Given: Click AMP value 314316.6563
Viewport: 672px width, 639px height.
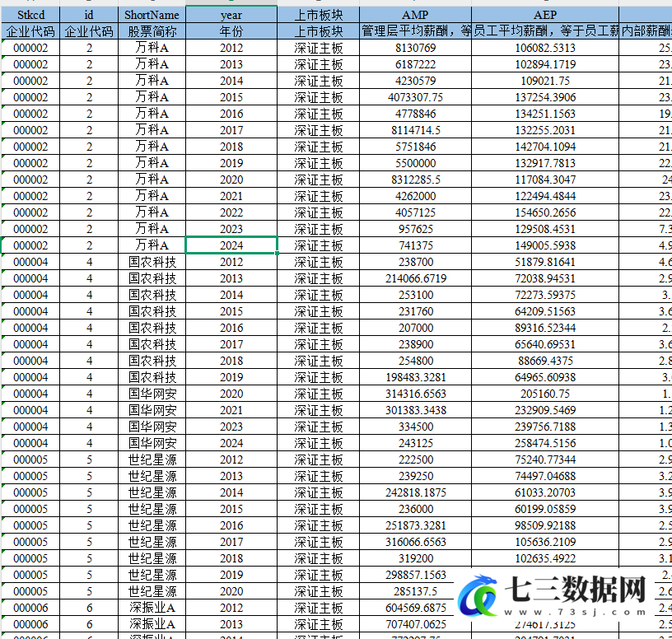Looking at the screenshot, I should tap(415, 394).
